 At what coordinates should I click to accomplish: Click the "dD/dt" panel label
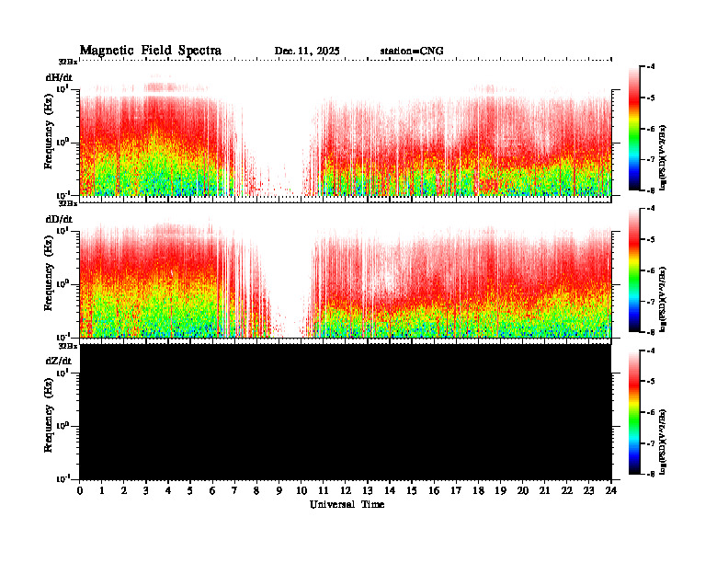pyautogui.click(x=59, y=219)
